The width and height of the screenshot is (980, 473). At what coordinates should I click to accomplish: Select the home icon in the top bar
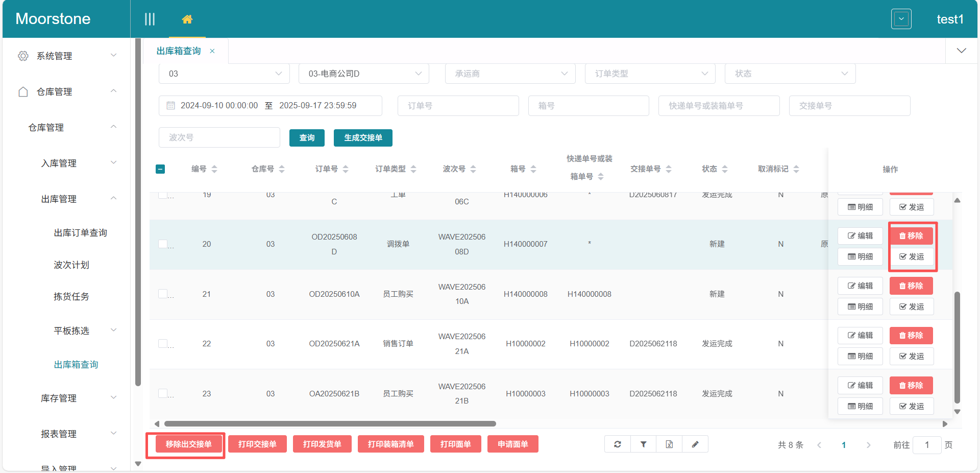coord(187,19)
